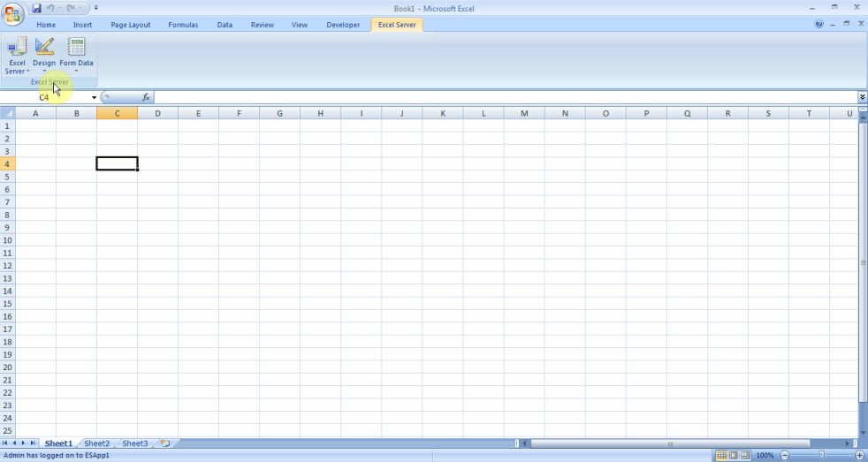Click horizontal scrollbar left arrow
Image resolution: width=868 pixels, height=462 pixels.
[525, 443]
